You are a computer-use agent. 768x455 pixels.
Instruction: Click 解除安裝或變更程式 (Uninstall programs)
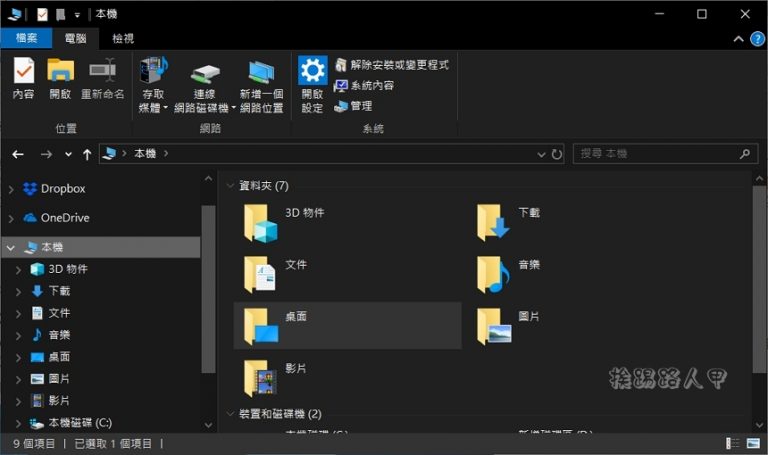pos(391,65)
